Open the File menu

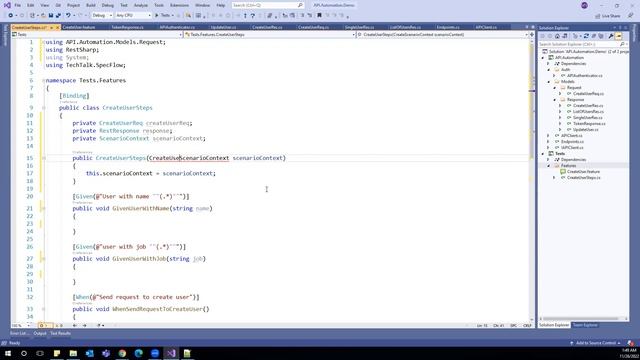[x=18, y=5]
